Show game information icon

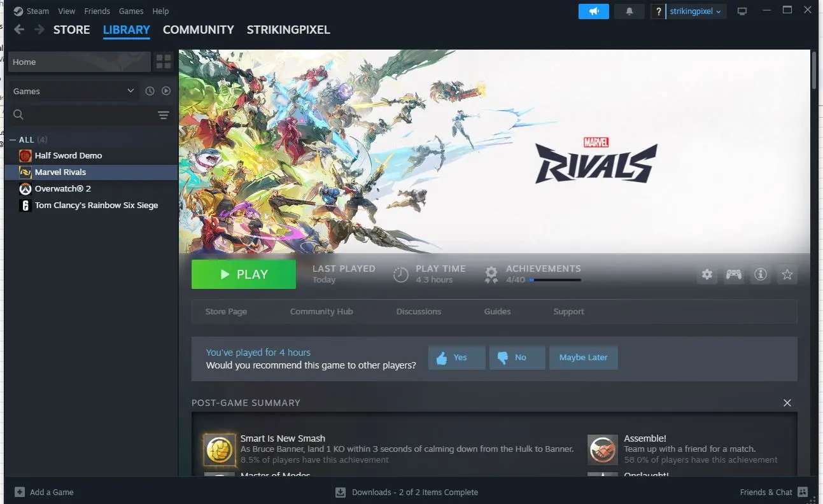(761, 274)
